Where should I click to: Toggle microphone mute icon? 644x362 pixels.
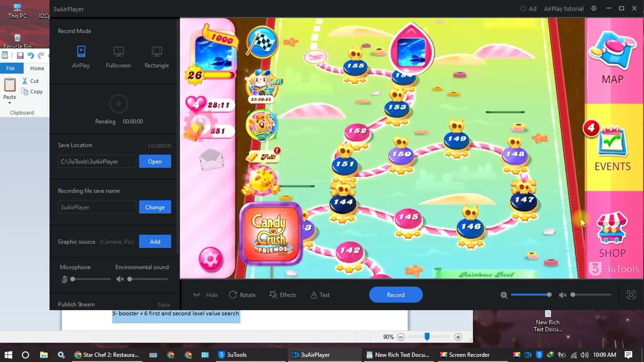tap(64, 279)
